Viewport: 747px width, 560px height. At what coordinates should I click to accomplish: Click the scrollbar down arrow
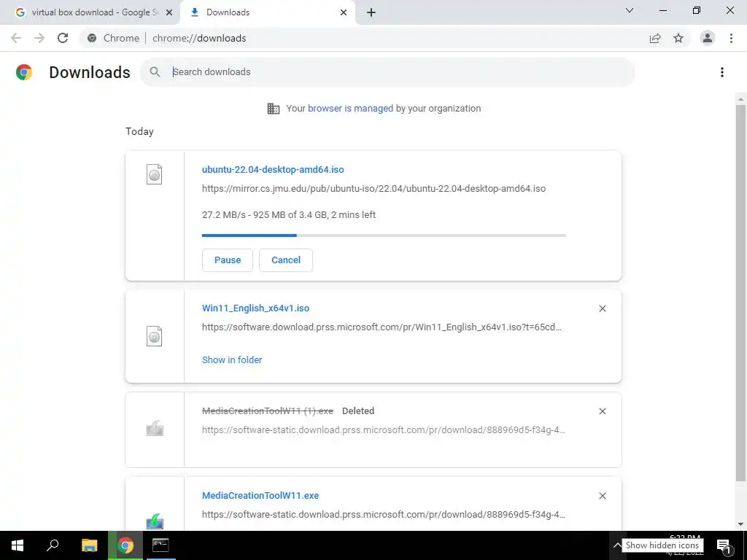pos(740,524)
